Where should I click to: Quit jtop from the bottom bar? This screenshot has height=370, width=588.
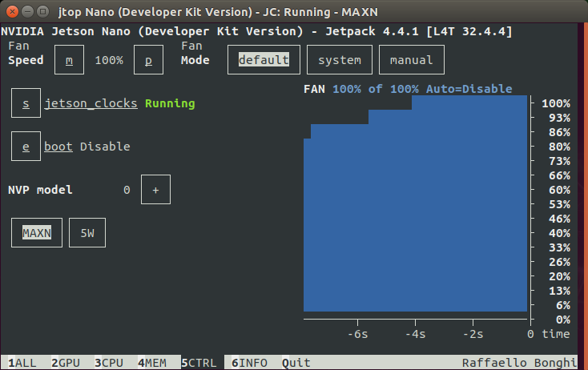296,363
